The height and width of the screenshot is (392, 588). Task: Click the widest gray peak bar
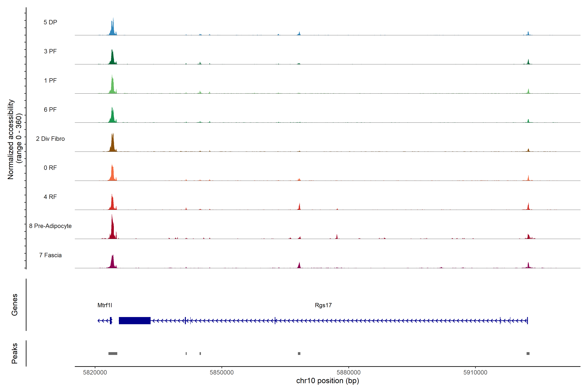[x=113, y=353]
